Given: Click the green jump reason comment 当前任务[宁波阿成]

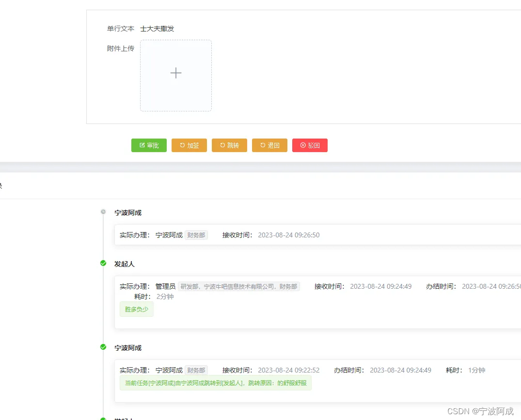Looking at the screenshot, I should (216, 383).
